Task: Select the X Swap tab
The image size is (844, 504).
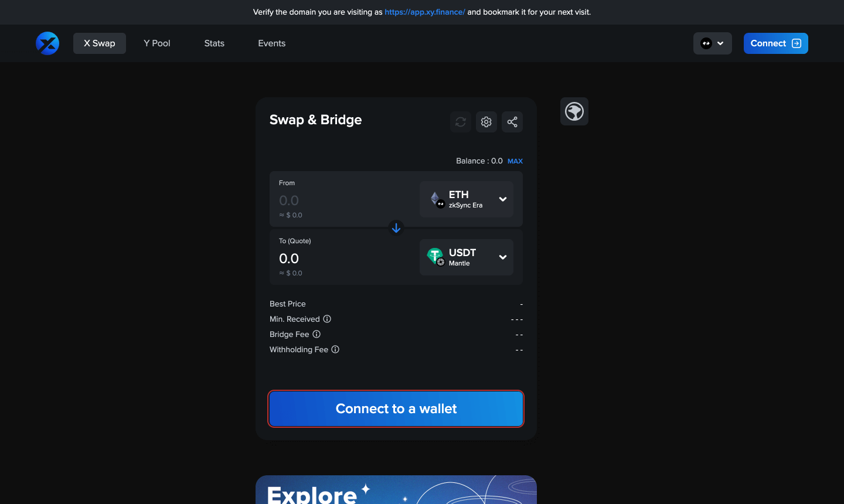Action: (x=100, y=43)
